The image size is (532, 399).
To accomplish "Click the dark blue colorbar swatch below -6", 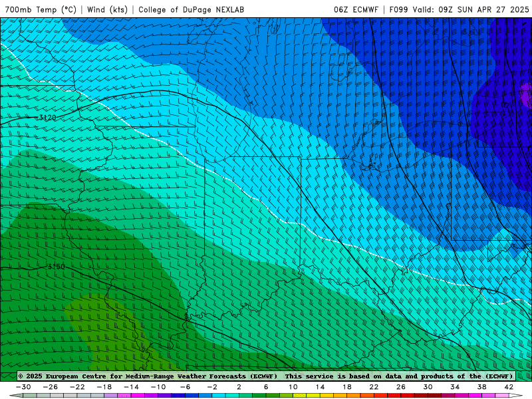I will 192,396.
